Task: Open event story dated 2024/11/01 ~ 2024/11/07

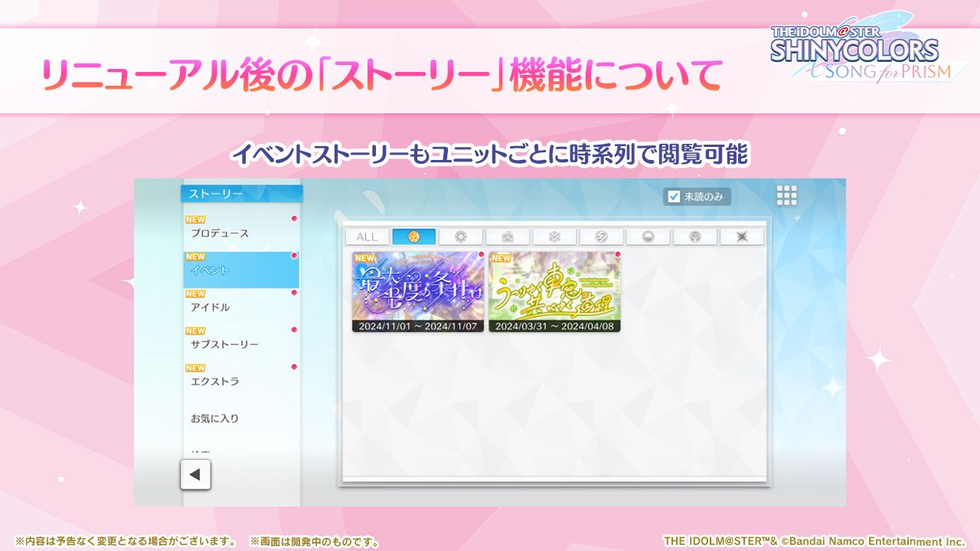Action: 418,292
